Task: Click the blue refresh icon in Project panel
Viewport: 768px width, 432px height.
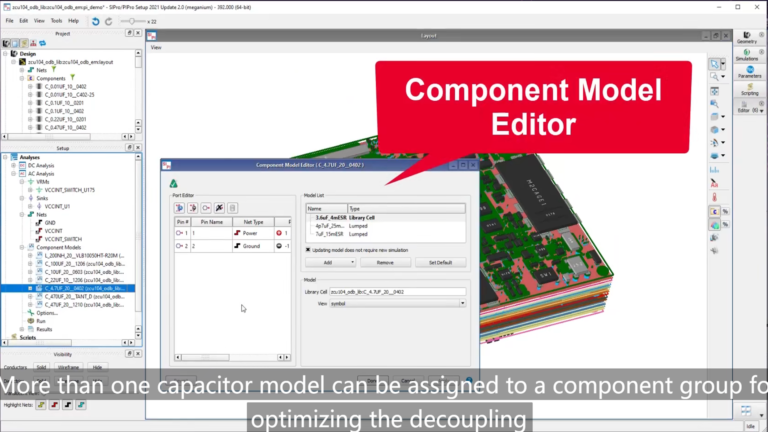Action: coord(42,43)
